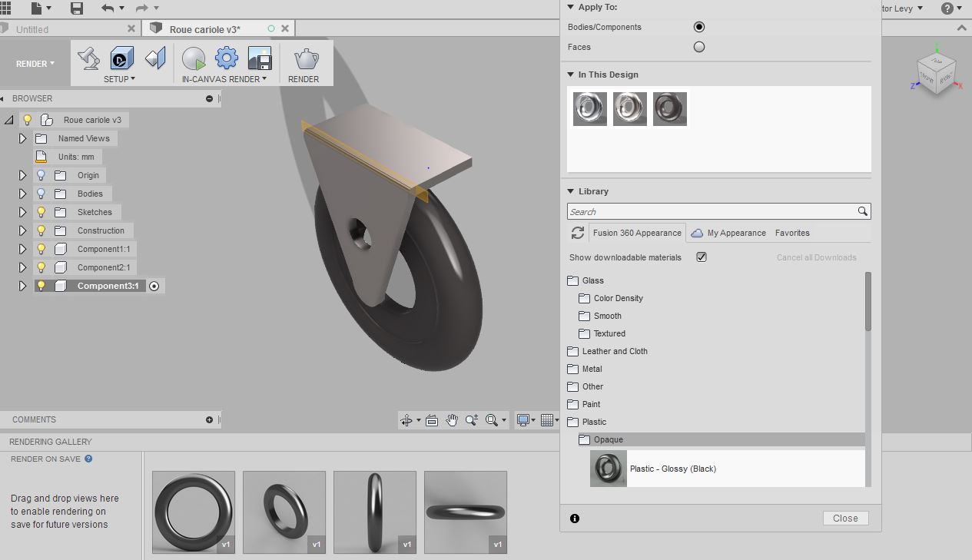Redo with the forward arrow icon

pos(141,8)
